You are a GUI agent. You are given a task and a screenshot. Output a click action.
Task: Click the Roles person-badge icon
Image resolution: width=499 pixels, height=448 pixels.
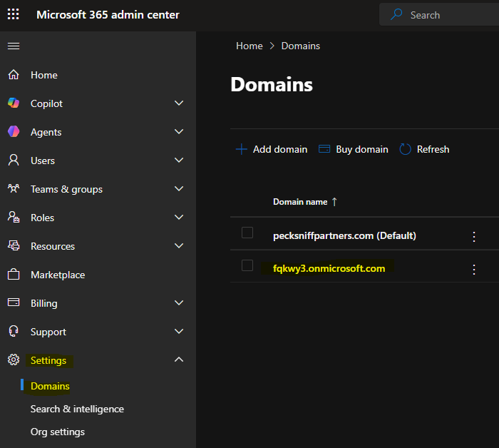14,217
